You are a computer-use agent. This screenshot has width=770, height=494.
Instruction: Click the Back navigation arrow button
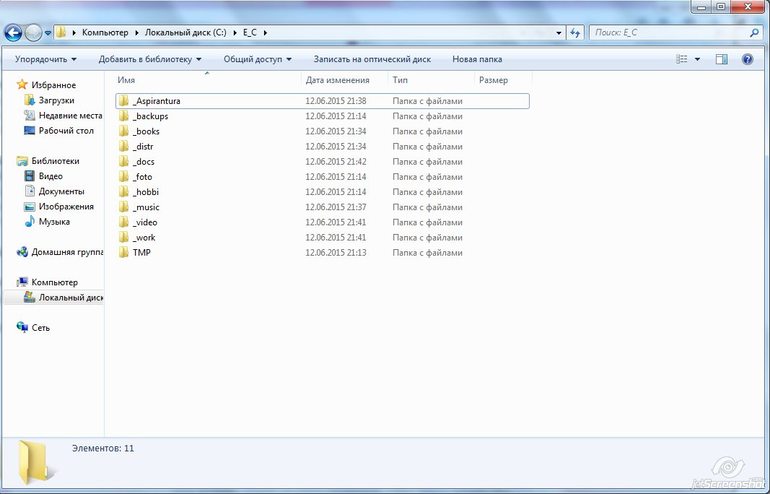pyautogui.click(x=15, y=33)
